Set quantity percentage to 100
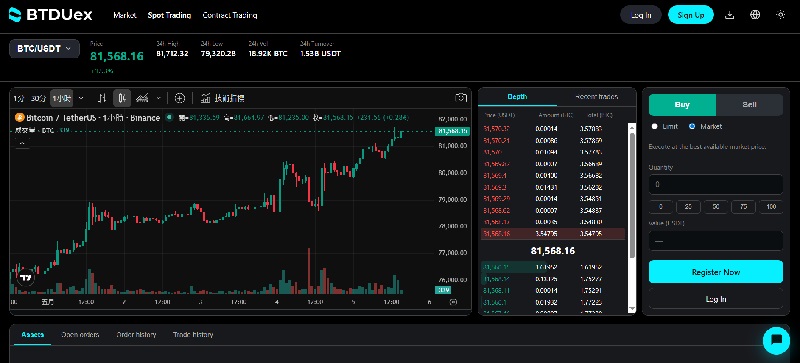The height and width of the screenshot is (363, 800). tap(771, 207)
